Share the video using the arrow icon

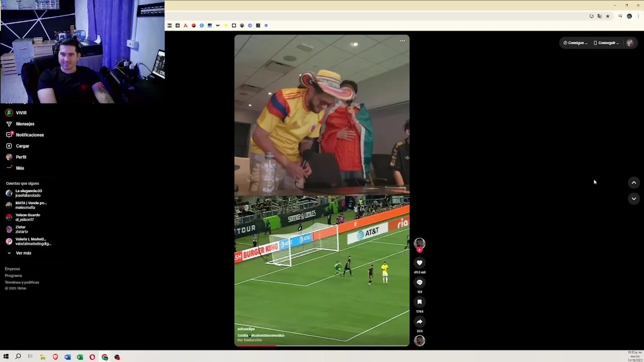click(419, 321)
